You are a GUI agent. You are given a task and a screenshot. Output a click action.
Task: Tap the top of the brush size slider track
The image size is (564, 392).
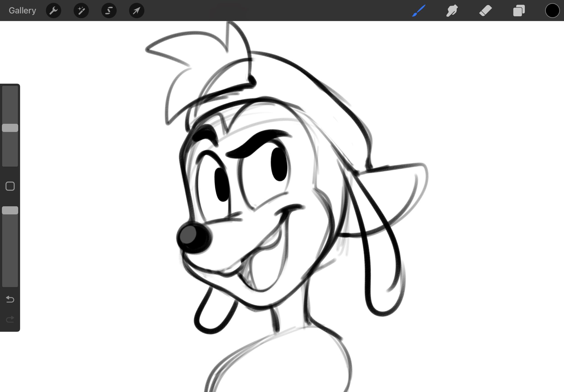10,91
